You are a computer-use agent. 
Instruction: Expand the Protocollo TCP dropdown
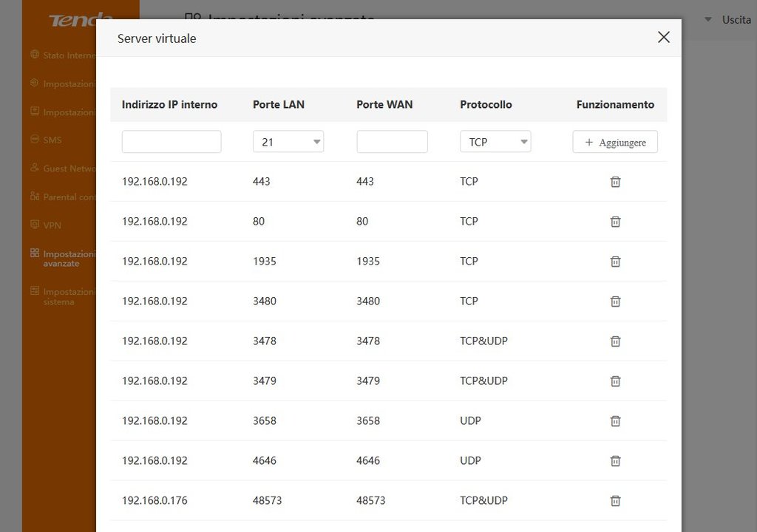495,142
